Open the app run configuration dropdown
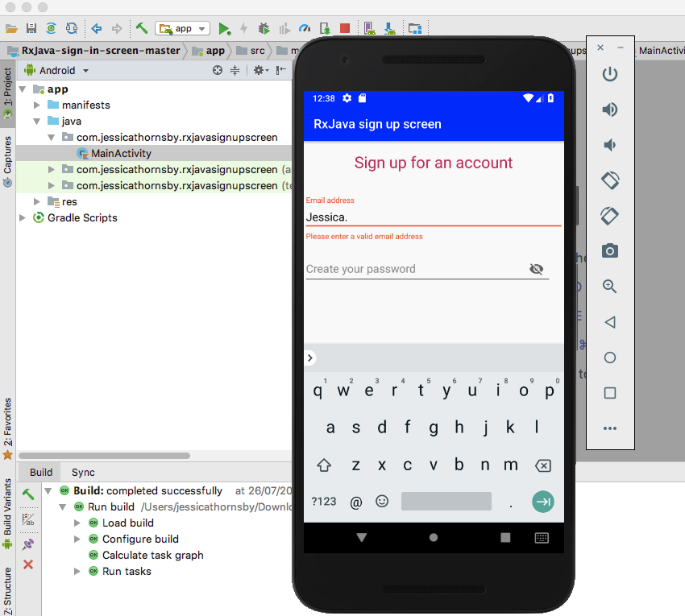This screenshot has height=616, width=685. tap(183, 29)
